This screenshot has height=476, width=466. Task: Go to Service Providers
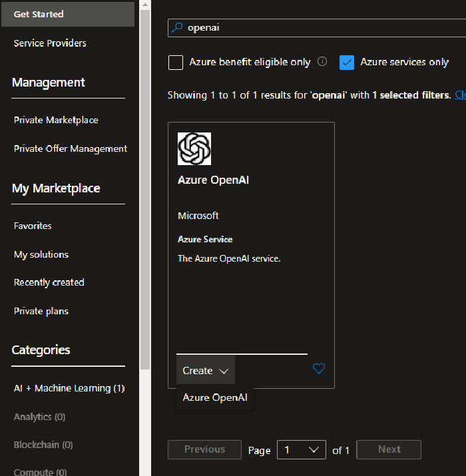[50, 43]
